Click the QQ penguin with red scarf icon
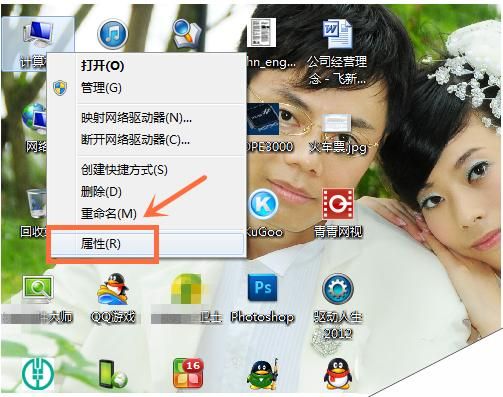503x397 pixels. pos(338,374)
